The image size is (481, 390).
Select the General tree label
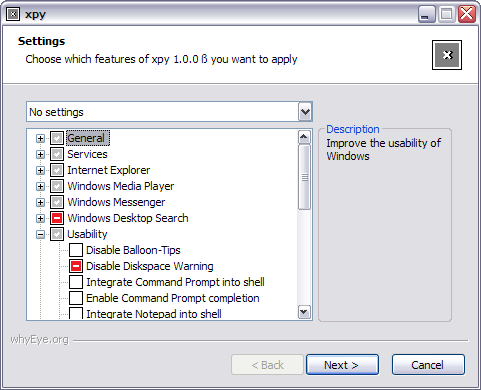[88, 138]
